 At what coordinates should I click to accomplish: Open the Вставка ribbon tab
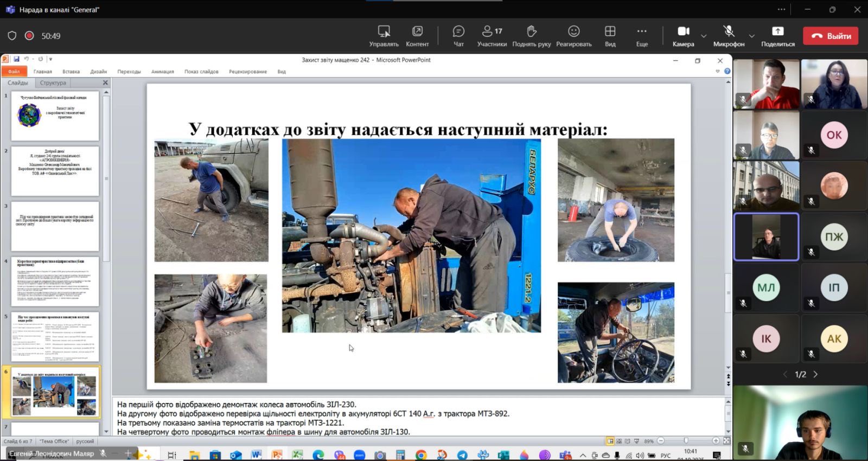tap(71, 72)
